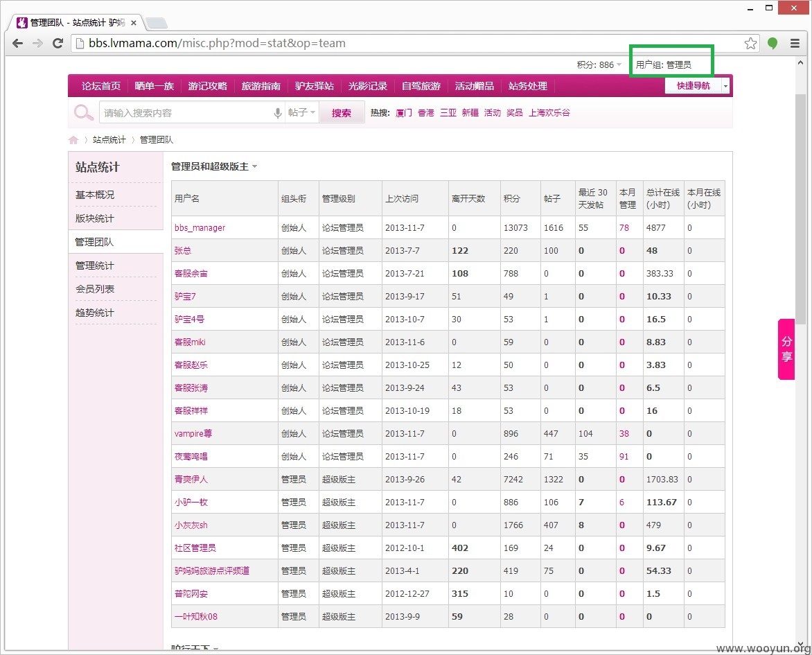Expand the 管理员和超级版主 section dropdown

pos(214,166)
